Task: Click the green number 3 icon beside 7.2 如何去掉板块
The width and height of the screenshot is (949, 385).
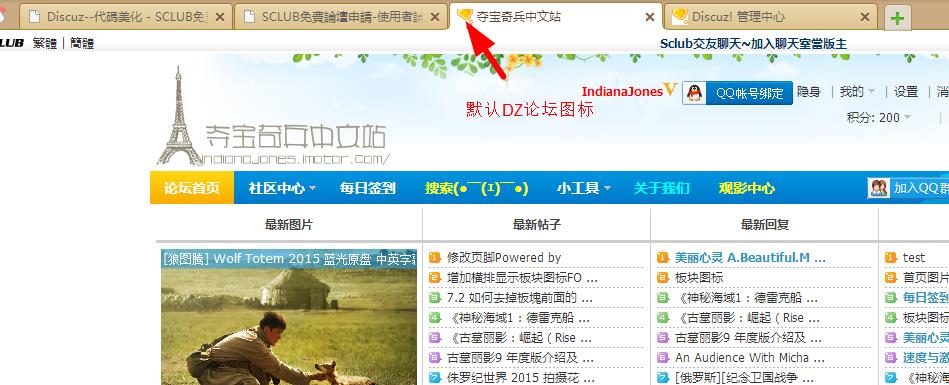Action: (434, 298)
